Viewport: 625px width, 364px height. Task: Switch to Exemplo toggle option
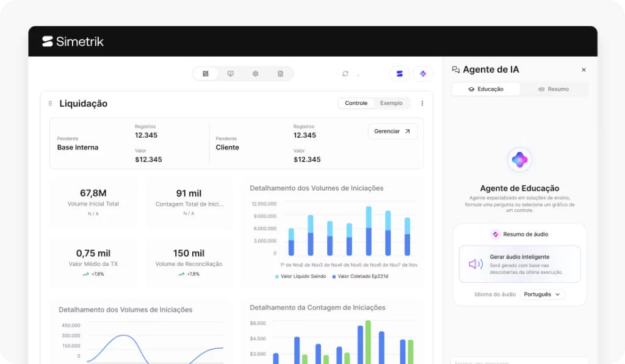tap(391, 104)
